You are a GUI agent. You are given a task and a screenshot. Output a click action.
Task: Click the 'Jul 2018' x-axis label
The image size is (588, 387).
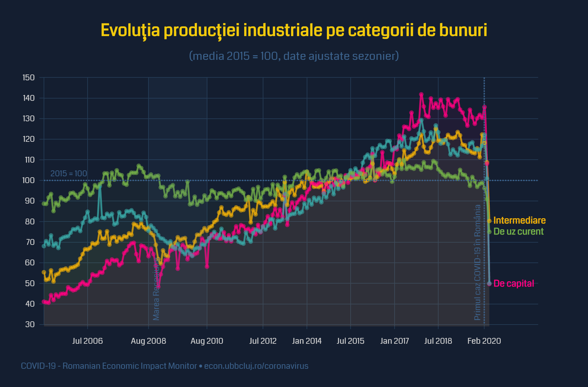(x=438, y=341)
